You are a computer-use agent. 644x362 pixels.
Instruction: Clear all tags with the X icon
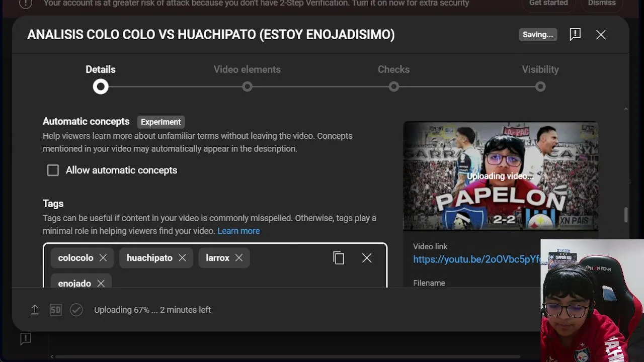point(367,258)
